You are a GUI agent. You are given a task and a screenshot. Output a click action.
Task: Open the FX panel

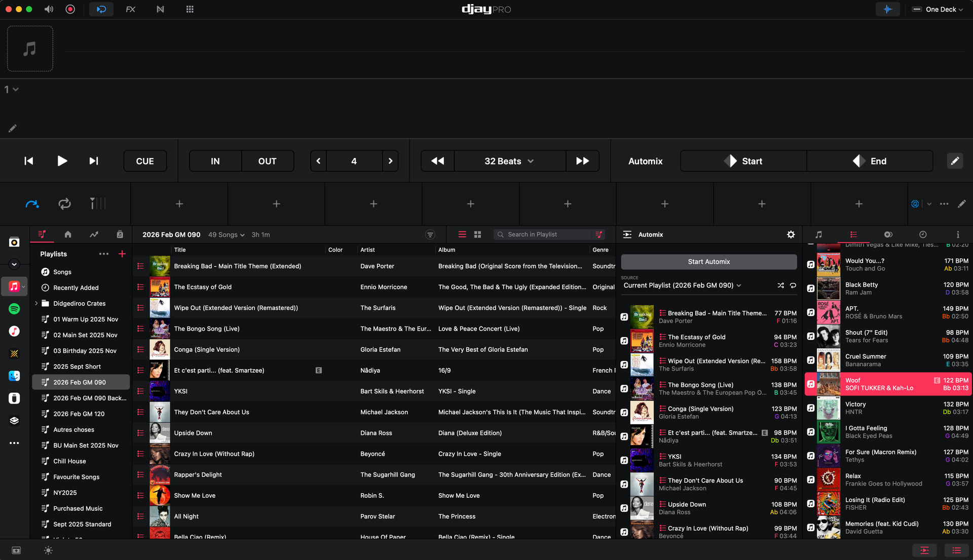point(130,9)
